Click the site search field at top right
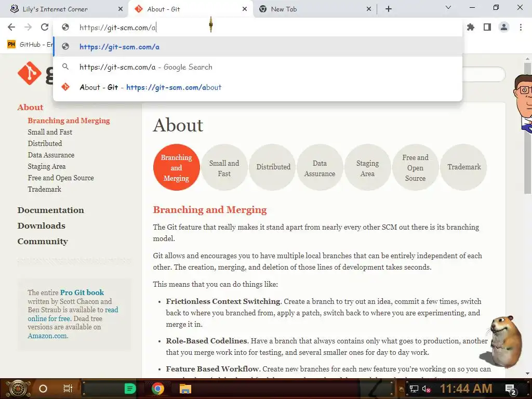The width and height of the screenshot is (532, 399). click(484, 74)
